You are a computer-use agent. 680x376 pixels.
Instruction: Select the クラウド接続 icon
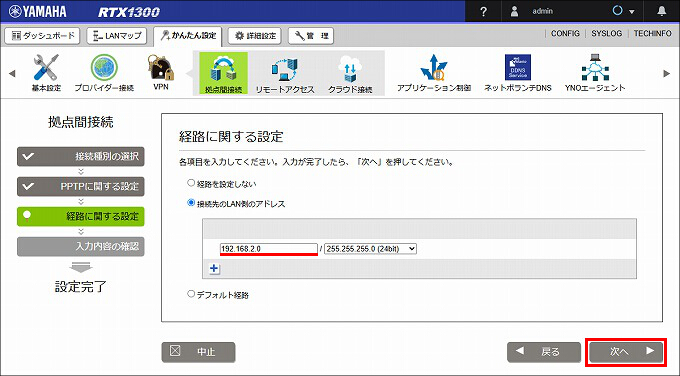pyautogui.click(x=350, y=69)
